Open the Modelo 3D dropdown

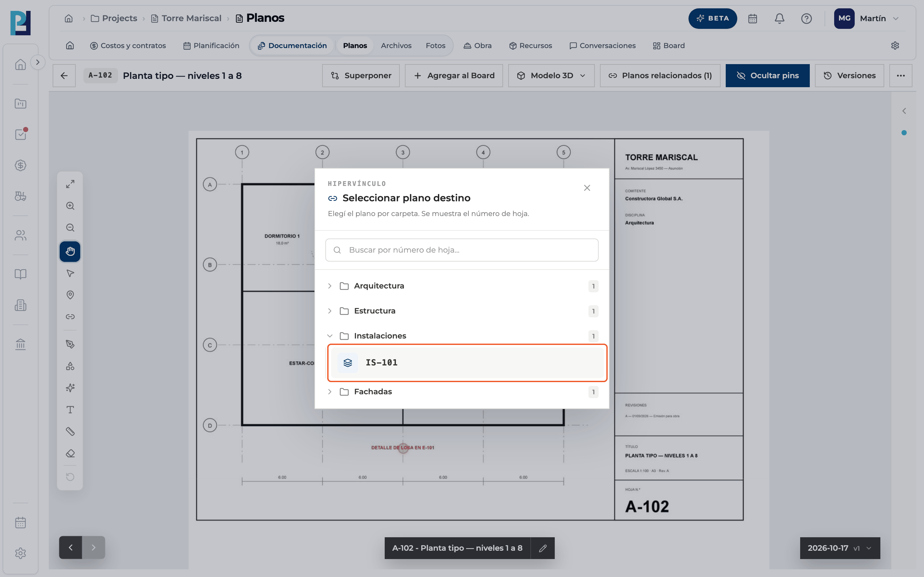[x=551, y=76]
